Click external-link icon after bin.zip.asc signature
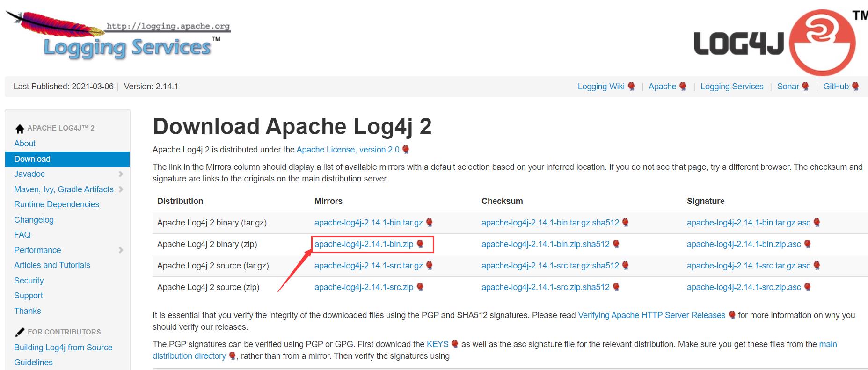 pyautogui.click(x=807, y=244)
